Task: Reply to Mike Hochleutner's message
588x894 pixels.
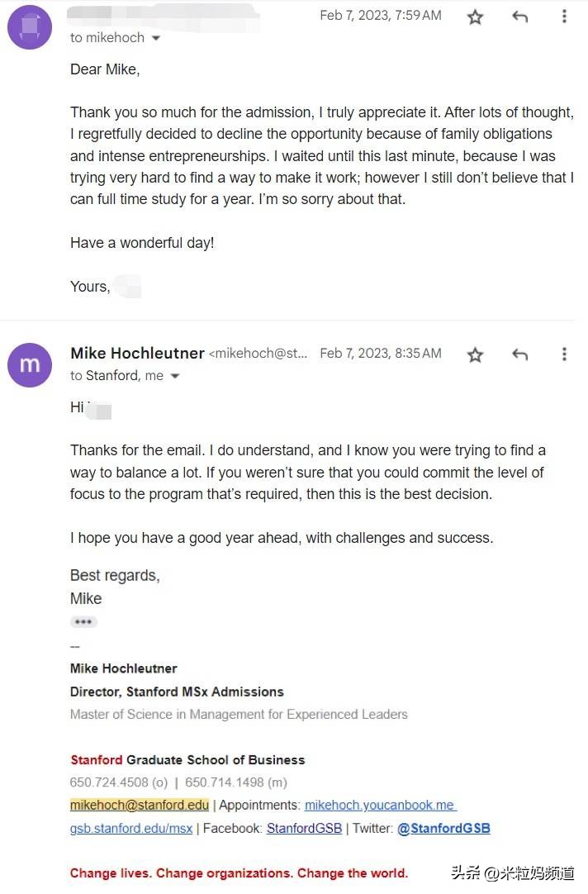Action: (519, 354)
